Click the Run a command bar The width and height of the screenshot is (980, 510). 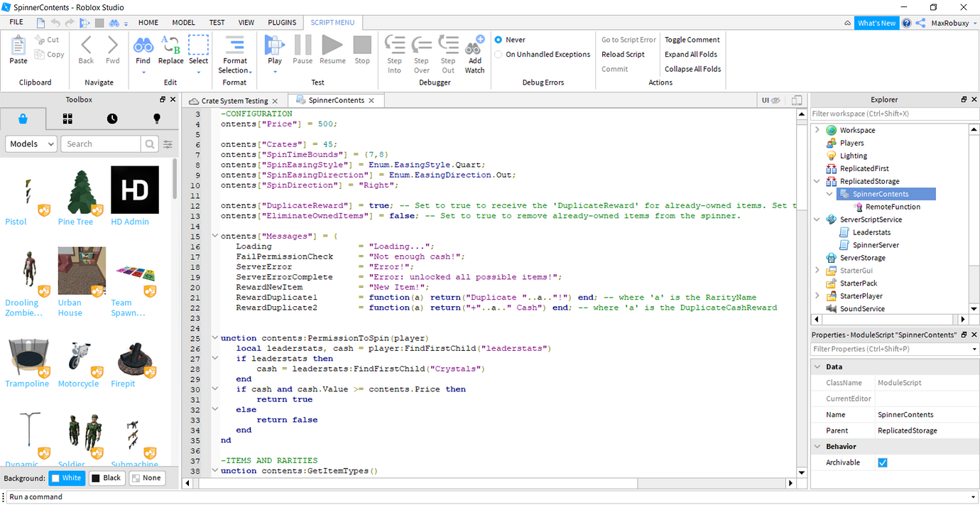(x=486, y=497)
